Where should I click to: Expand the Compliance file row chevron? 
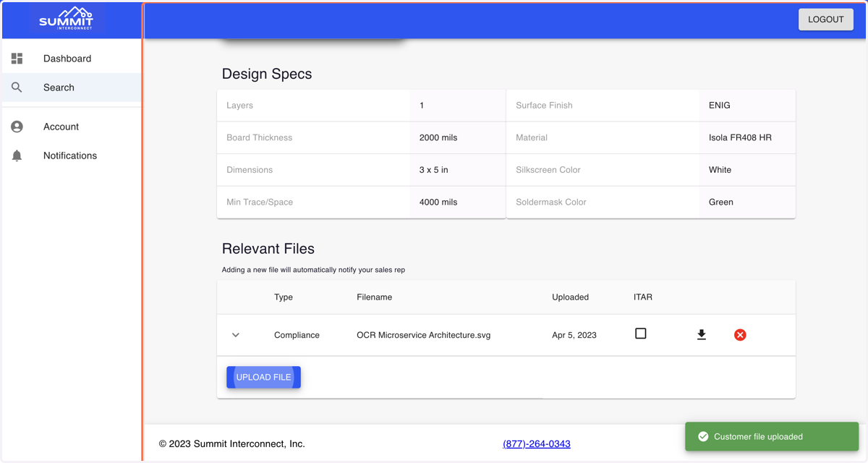click(x=236, y=335)
